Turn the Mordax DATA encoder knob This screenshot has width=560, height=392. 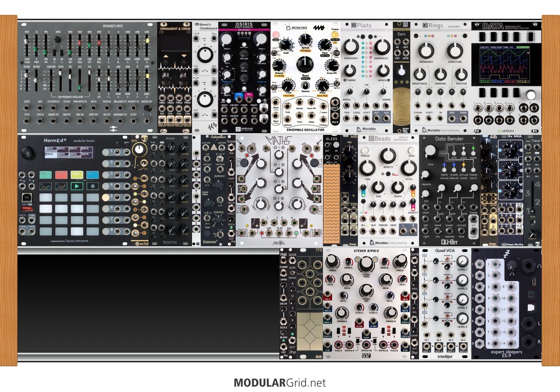click(531, 95)
